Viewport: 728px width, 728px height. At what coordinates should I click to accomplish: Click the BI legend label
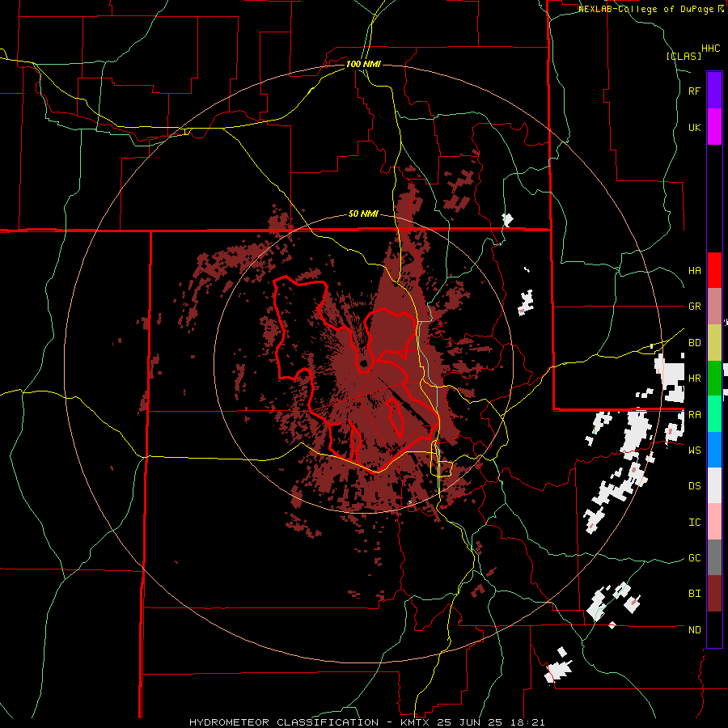(694, 594)
